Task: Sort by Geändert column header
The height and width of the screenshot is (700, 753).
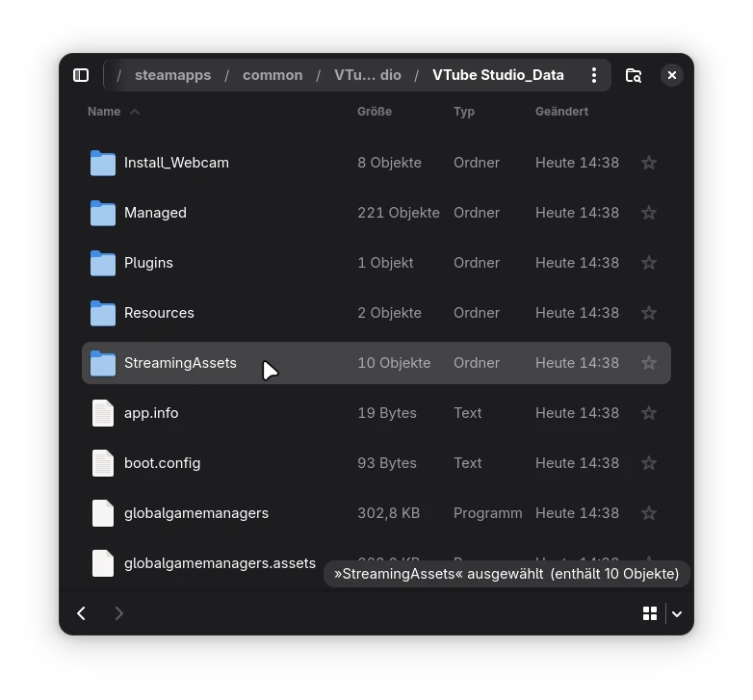Action: (x=562, y=112)
